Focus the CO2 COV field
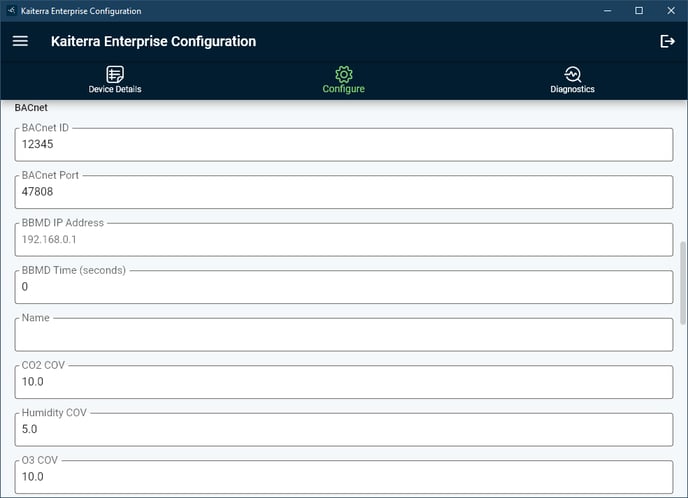 [x=344, y=382]
